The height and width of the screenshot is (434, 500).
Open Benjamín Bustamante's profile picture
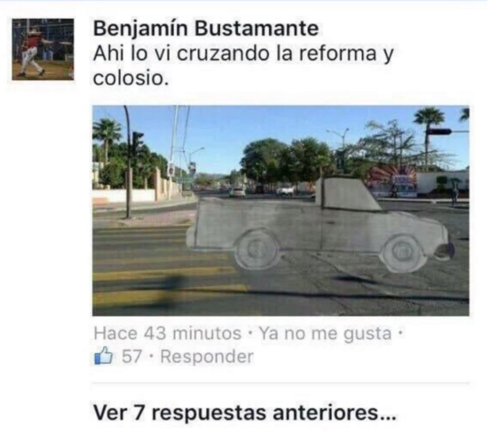pyautogui.click(x=43, y=49)
